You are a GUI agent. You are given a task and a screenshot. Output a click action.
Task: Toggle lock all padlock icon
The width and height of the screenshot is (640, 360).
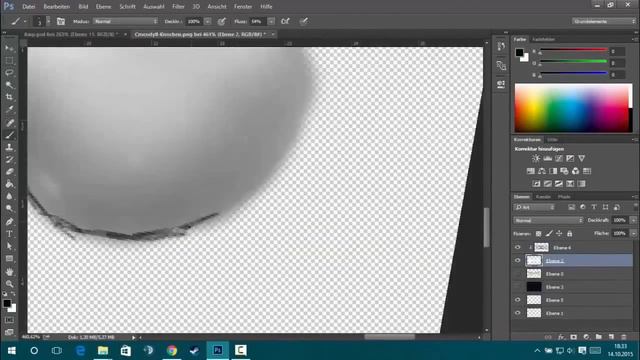click(569, 233)
